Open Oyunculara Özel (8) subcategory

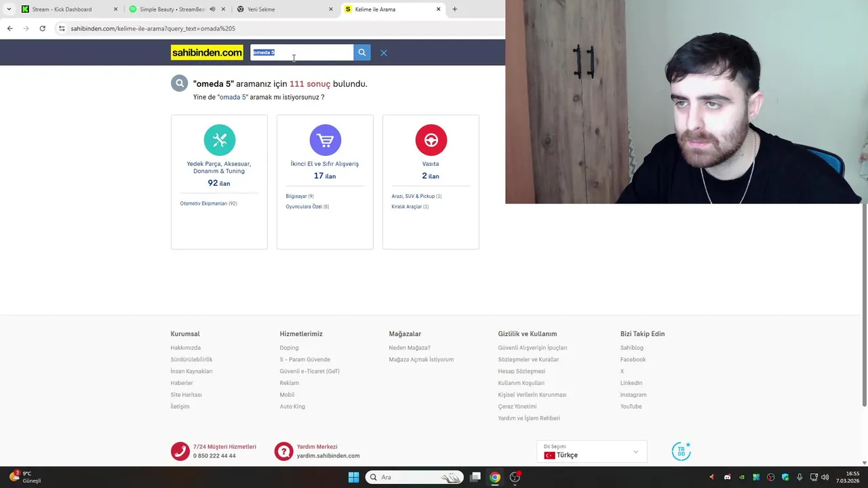coord(307,207)
